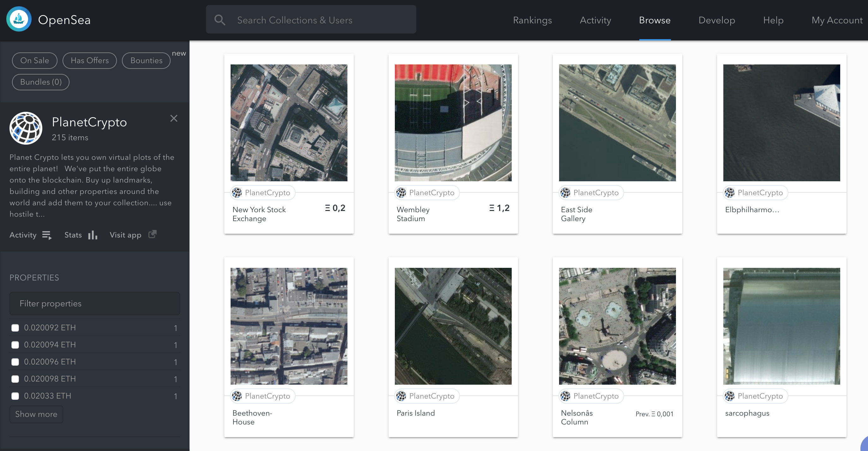Click the Beethoven-House title
This screenshot has width=868, height=451.
point(252,418)
